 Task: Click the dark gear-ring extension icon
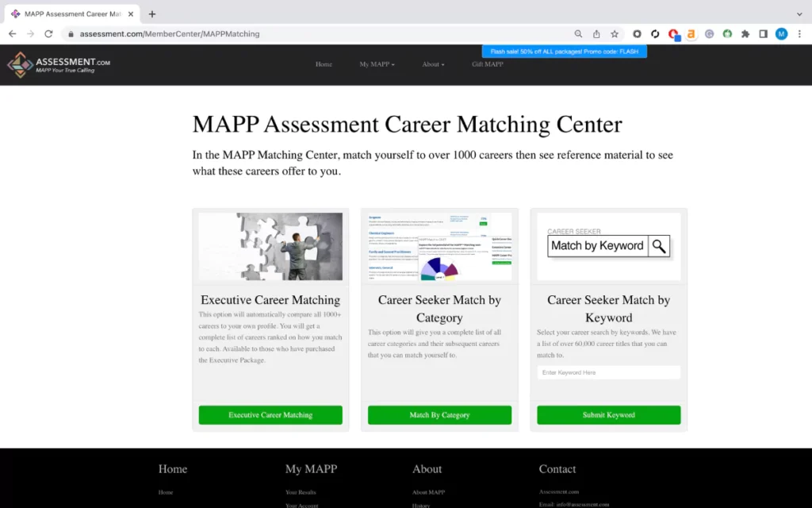point(637,33)
